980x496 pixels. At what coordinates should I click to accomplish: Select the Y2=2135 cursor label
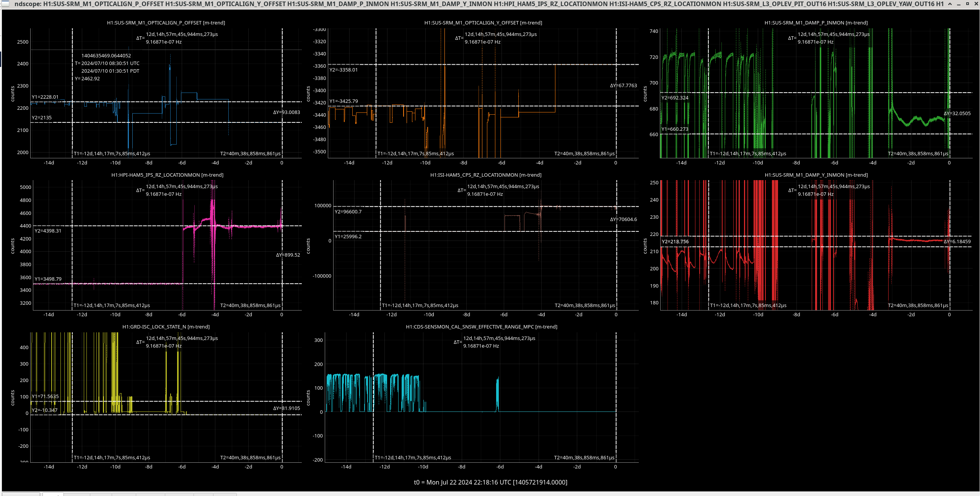pyautogui.click(x=42, y=118)
